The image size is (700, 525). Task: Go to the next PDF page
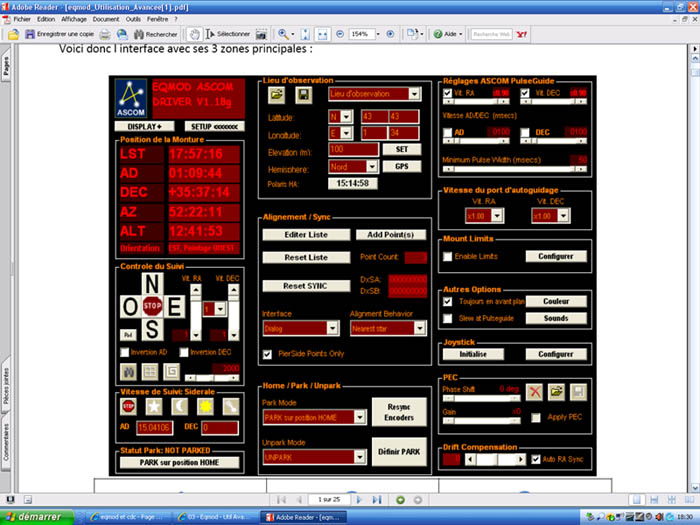(359, 500)
